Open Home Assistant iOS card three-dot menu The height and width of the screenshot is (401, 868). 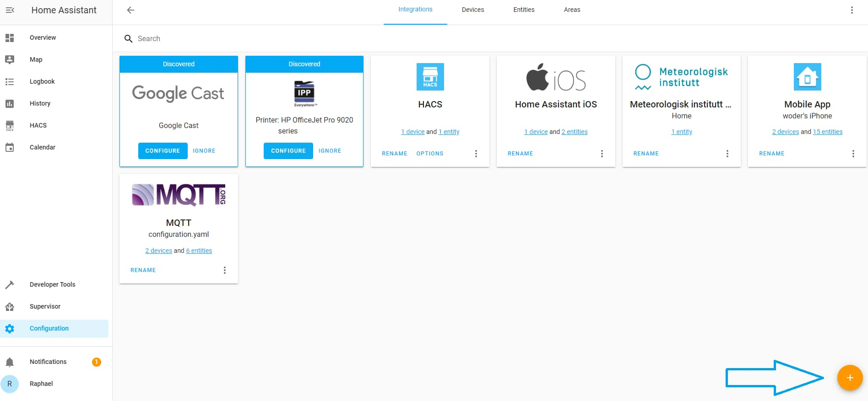pyautogui.click(x=602, y=154)
